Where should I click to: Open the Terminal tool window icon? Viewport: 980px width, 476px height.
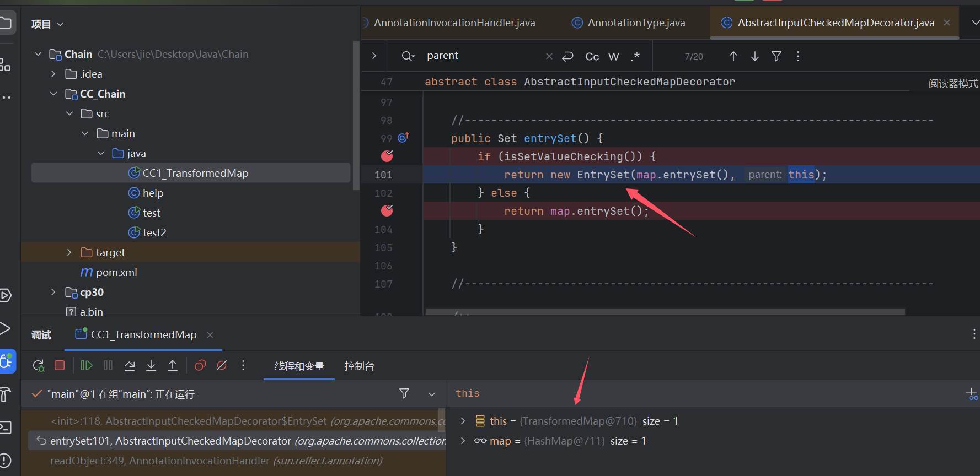[6, 428]
